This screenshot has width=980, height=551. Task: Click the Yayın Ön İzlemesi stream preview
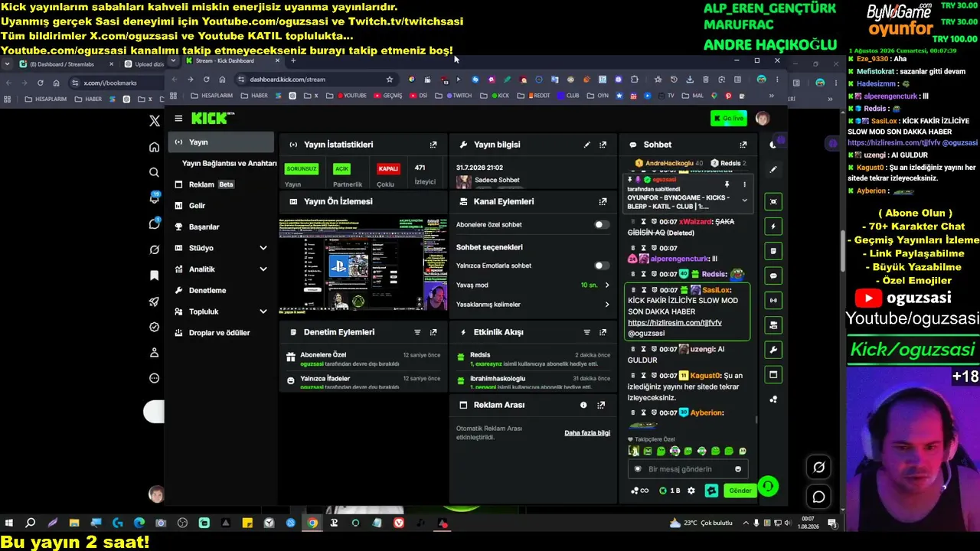364,264
